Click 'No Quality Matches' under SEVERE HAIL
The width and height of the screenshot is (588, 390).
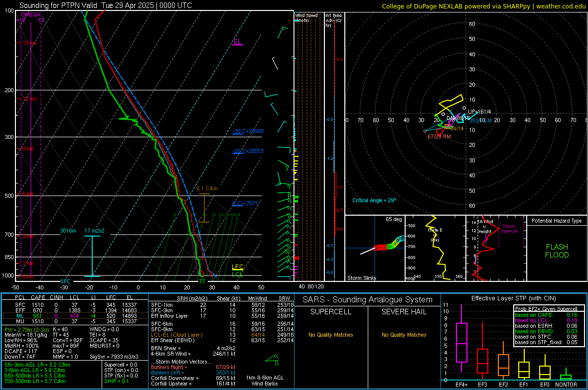(x=404, y=335)
